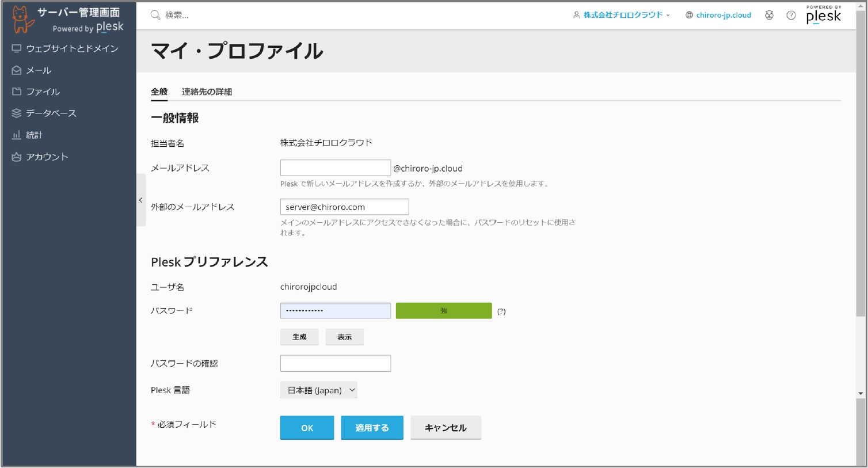Click the scrollbar down arrow
The width and height of the screenshot is (868, 468).
tap(861, 394)
